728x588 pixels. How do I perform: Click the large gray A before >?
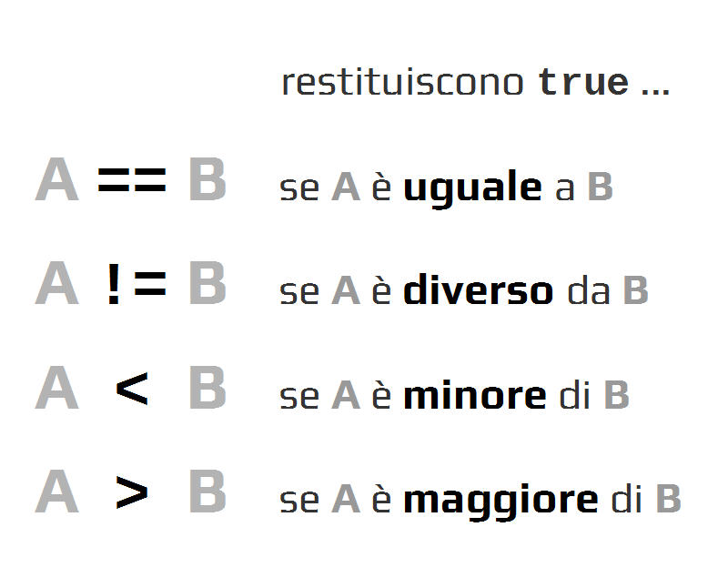56,493
